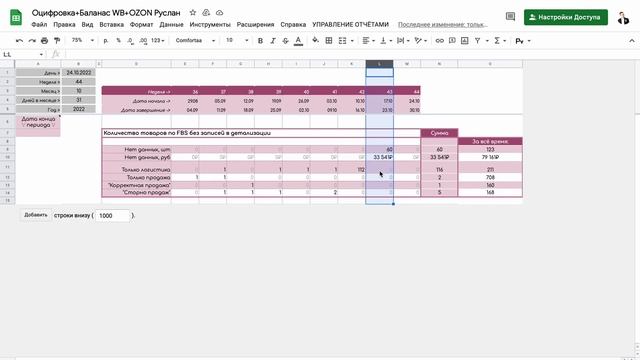
Task: Click the Undo arrow icon
Action: point(19,40)
